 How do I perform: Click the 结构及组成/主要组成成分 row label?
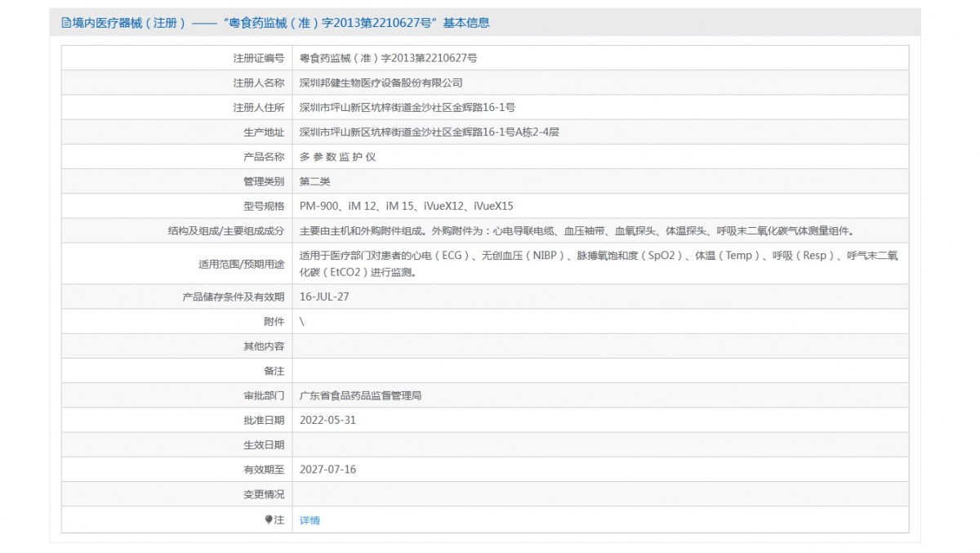pyautogui.click(x=226, y=231)
